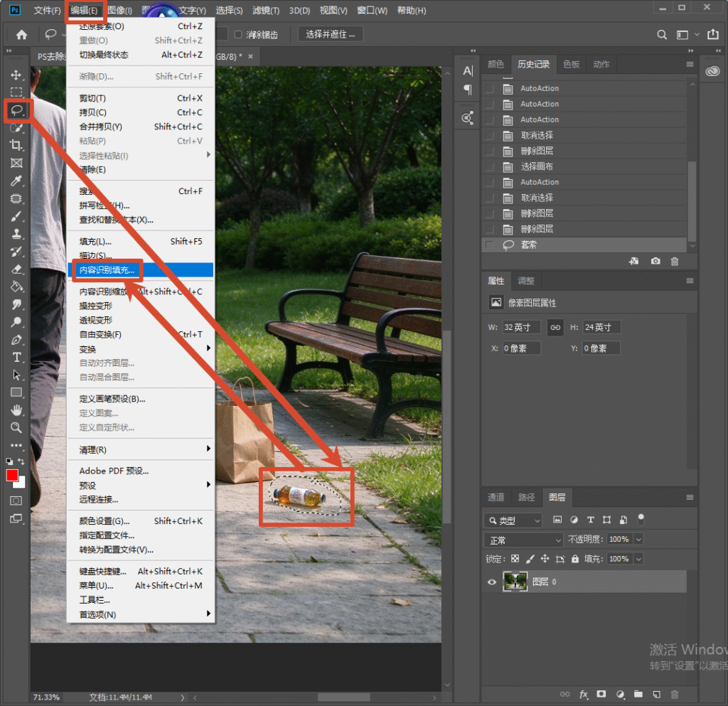Toggle Quick Mask mode
This screenshot has height=706, width=728.
coord(16,501)
